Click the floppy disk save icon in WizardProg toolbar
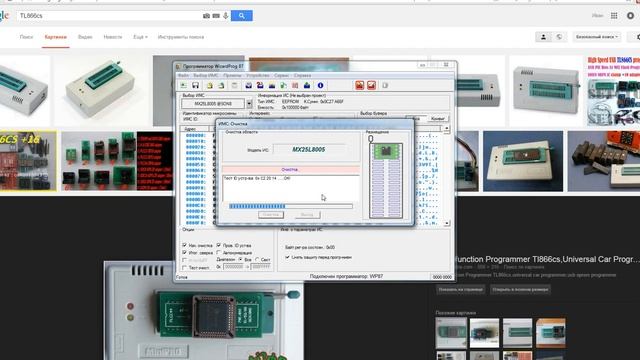This screenshot has width=640, height=360. point(196,85)
